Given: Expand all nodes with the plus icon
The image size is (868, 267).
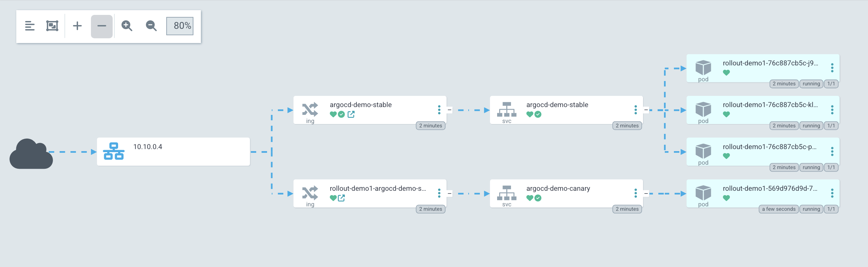Looking at the screenshot, I should tap(77, 26).
